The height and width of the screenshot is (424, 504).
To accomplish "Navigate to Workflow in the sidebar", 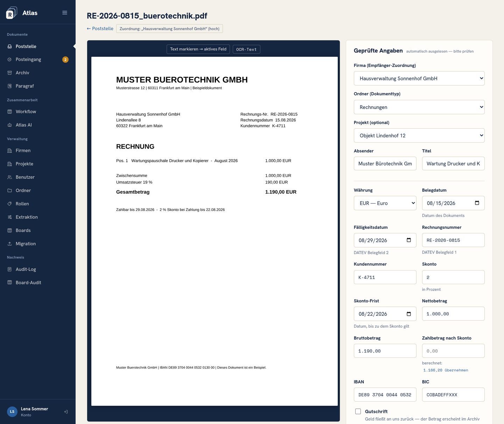I will coord(38,112).
